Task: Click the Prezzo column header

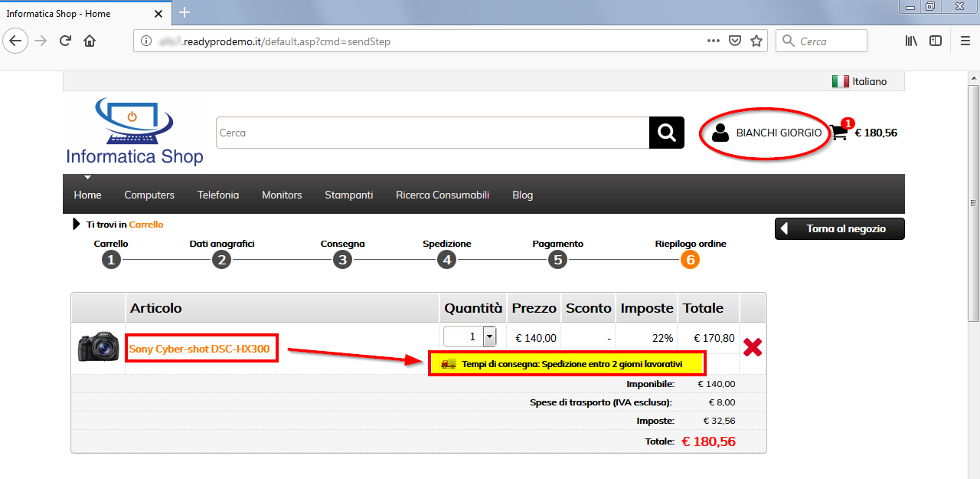Action: (x=534, y=308)
